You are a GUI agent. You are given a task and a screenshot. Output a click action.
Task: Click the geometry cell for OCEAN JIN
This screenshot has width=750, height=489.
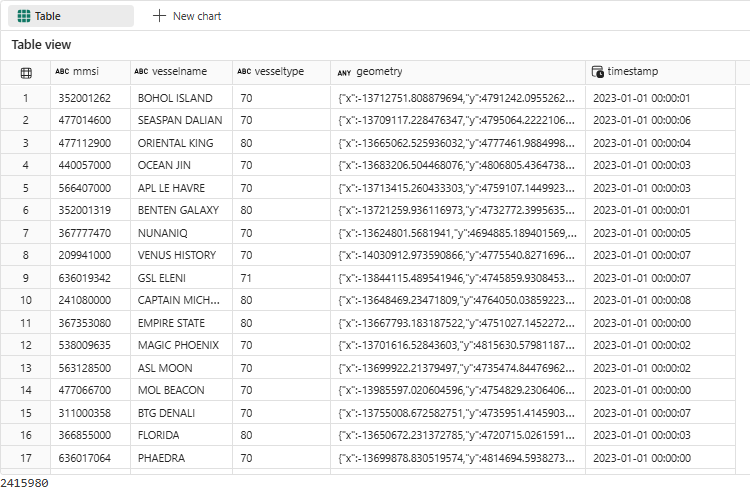(x=457, y=166)
